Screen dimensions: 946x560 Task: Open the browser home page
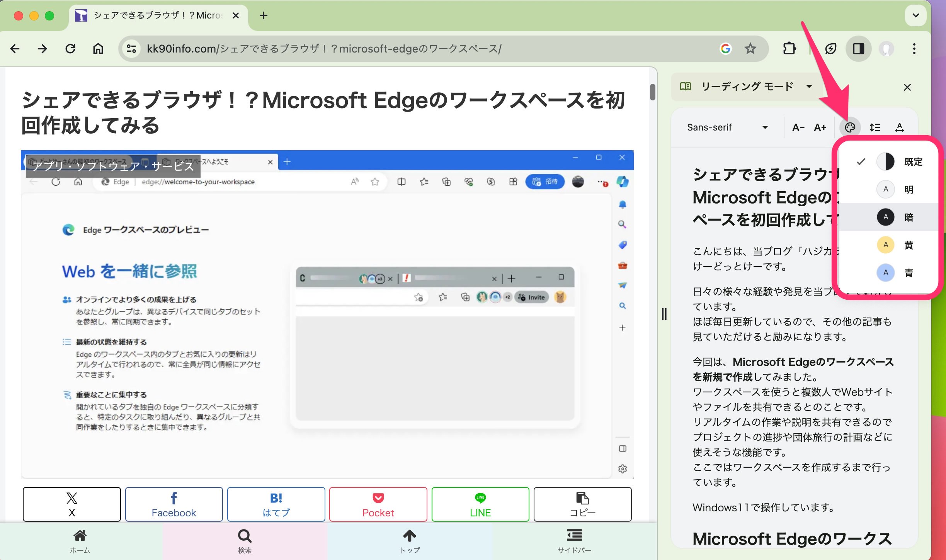pyautogui.click(x=98, y=49)
